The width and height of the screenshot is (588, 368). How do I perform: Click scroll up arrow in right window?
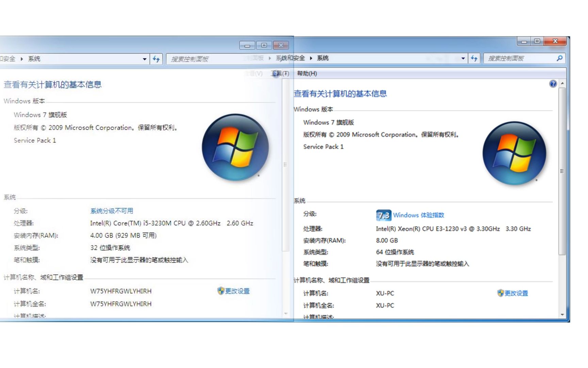(562, 83)
